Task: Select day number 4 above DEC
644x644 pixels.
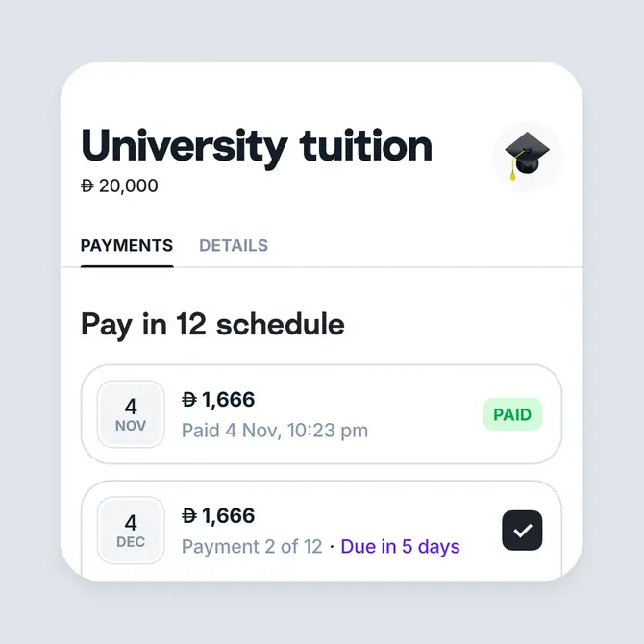Action: (131, 522)
